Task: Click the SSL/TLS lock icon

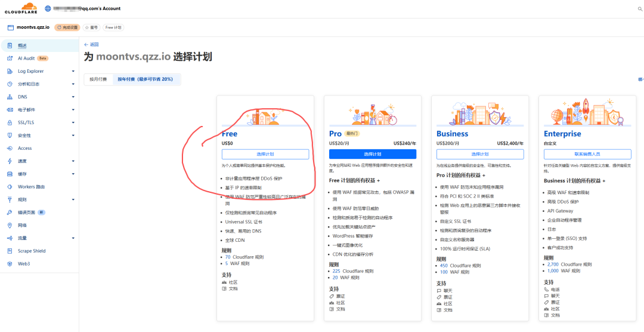Action: (x=10, y=122)
